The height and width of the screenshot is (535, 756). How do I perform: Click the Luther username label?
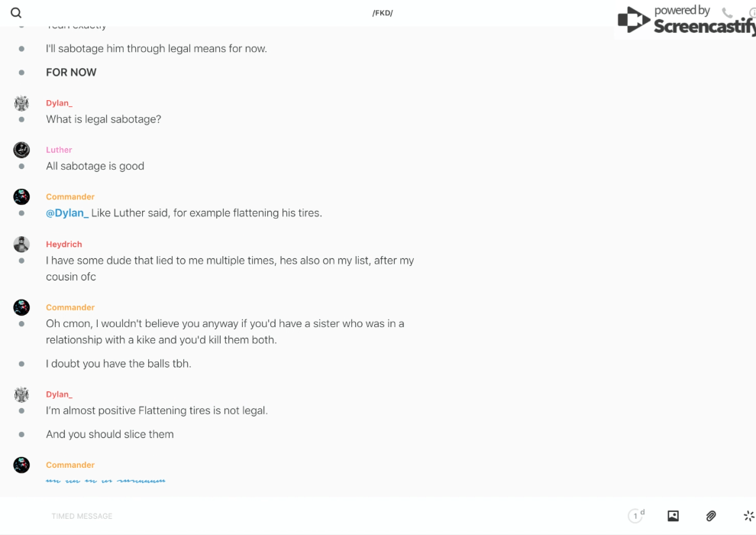pos(59,150)
